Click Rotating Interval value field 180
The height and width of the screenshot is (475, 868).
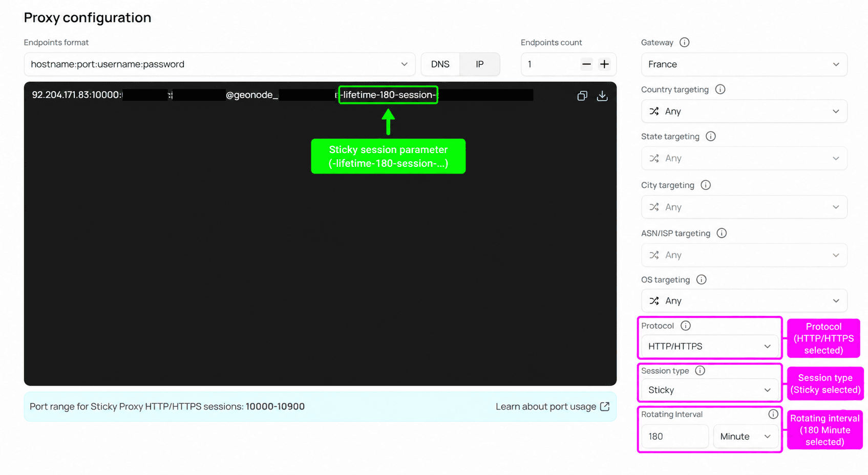pos(675,436)
